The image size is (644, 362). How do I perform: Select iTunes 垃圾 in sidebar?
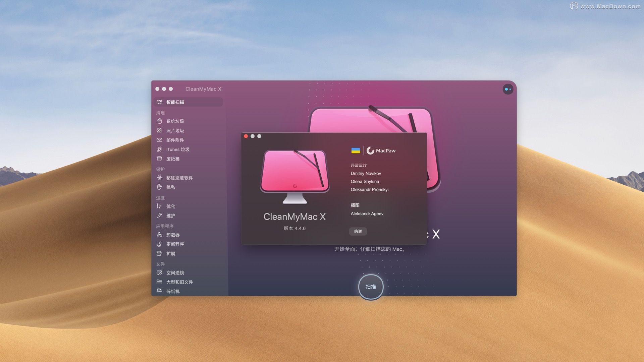tap(188, 149)
